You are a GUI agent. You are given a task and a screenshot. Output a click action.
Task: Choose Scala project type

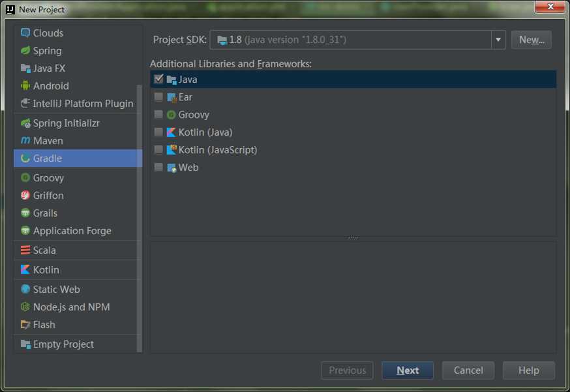(78, 250)
